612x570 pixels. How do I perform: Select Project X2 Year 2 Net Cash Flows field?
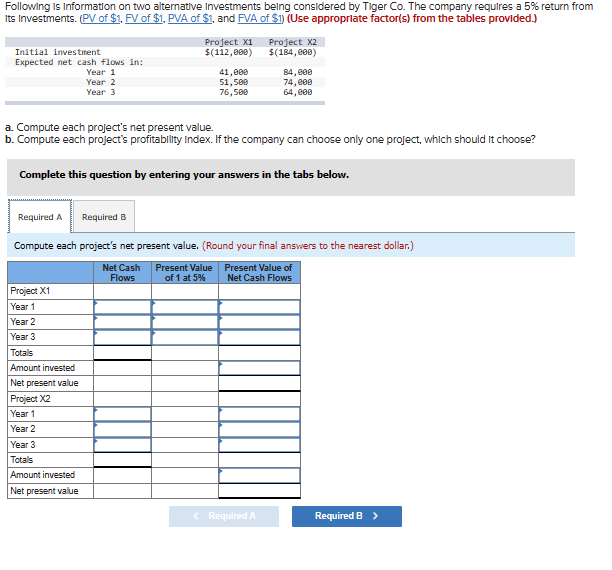(122, 429)
